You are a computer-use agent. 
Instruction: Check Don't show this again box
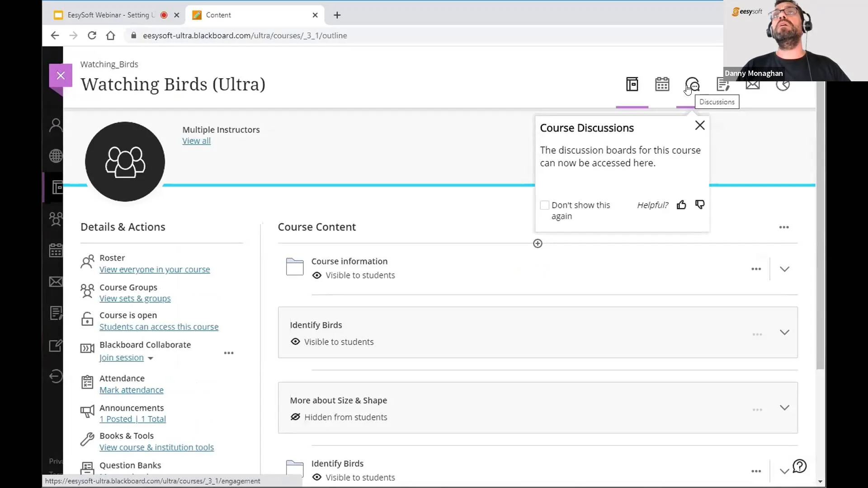pos(545,205)
